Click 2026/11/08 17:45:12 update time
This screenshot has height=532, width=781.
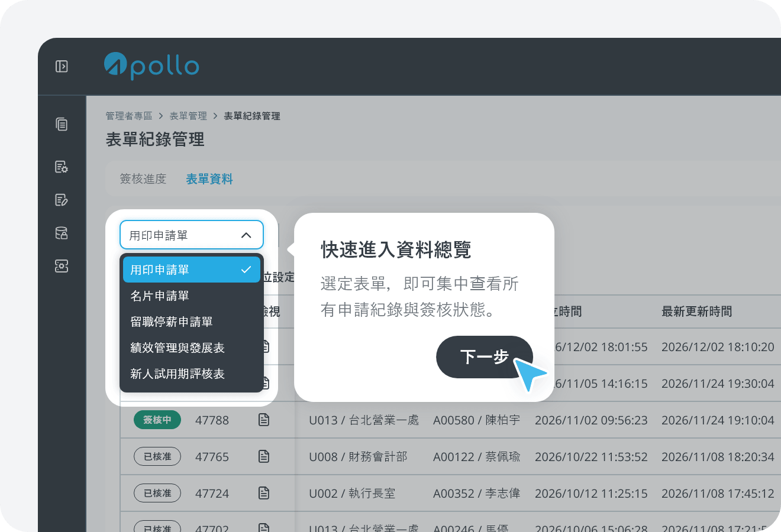coord(718,494)
